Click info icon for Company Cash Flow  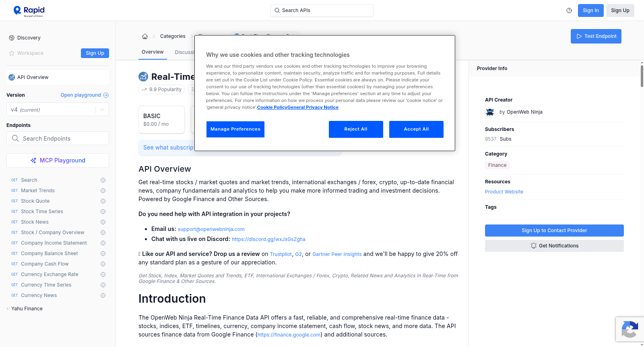103,264
